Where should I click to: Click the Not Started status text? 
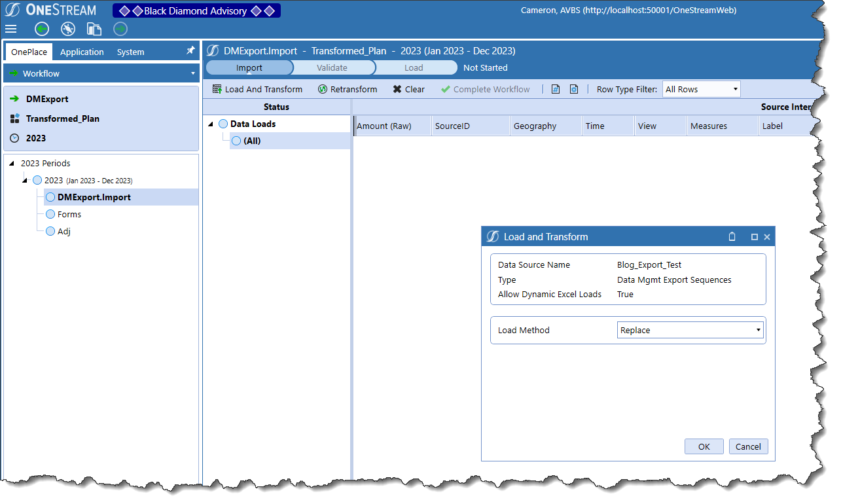click(x=486, y=67)
